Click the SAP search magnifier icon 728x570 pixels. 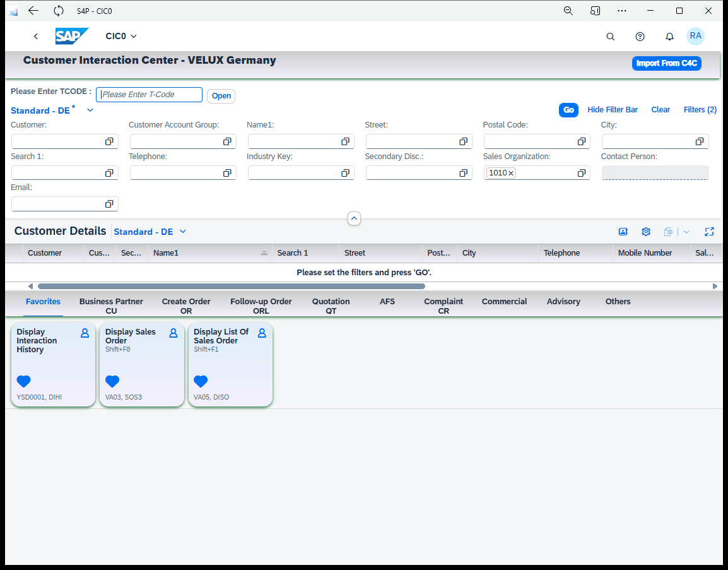point(610,37)
